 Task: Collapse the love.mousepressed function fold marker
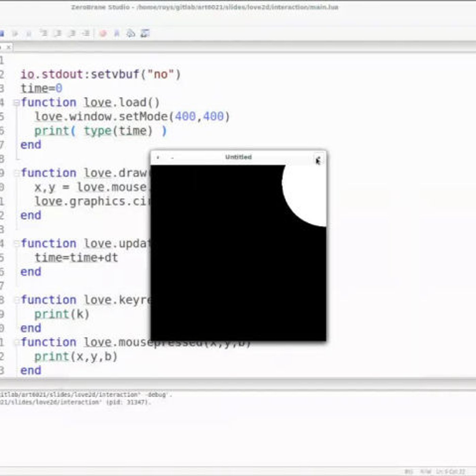(x=16, y=343)
